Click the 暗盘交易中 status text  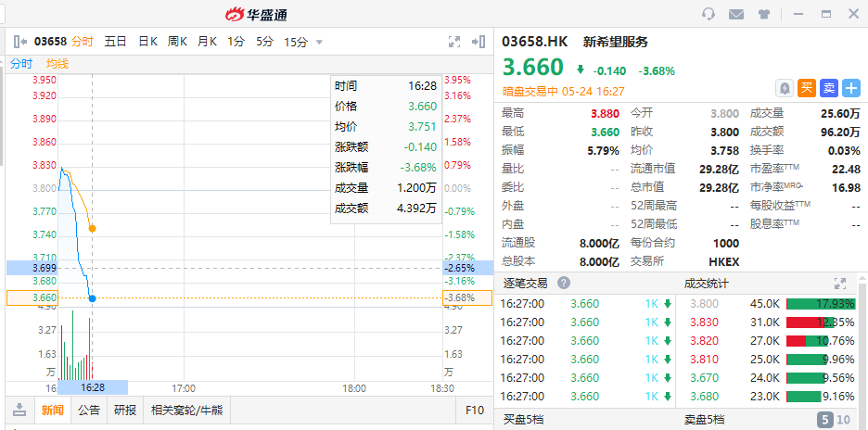pos(530,92)
